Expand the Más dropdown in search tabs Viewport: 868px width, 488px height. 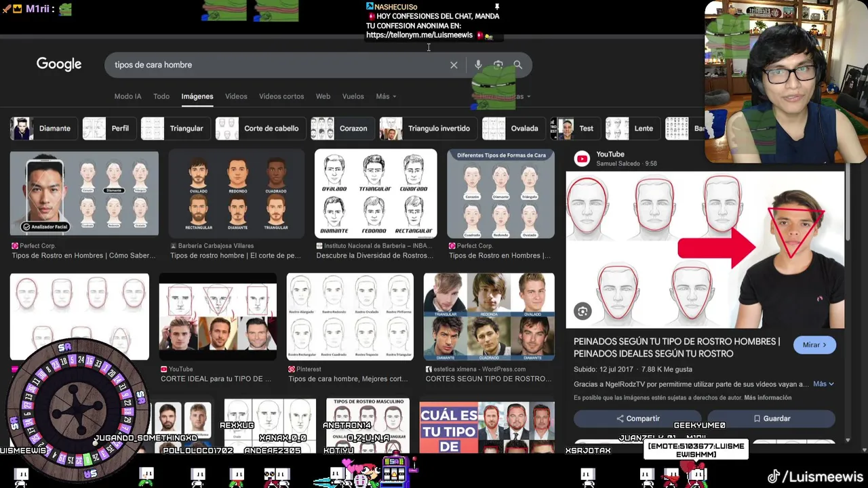coord(386,96)
